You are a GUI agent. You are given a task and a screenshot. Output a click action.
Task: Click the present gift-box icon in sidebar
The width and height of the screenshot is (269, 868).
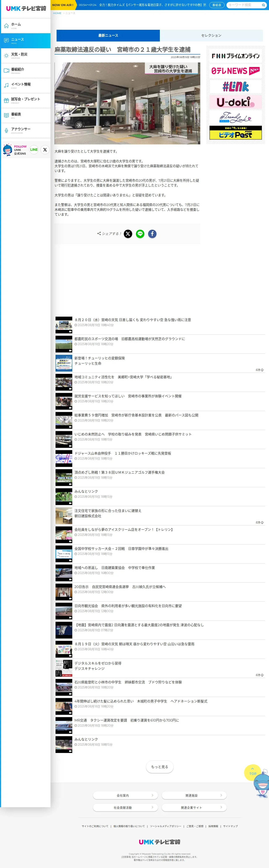click(6, 100)
